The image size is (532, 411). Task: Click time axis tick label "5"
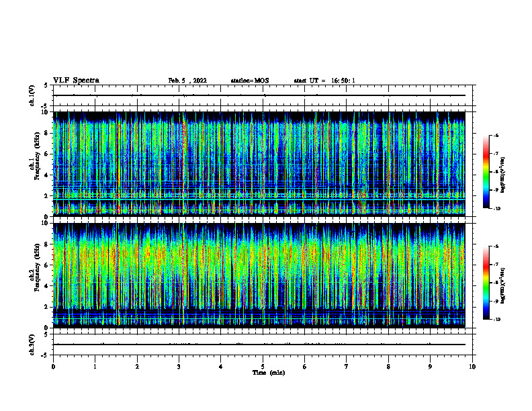[x=263, y=367]
